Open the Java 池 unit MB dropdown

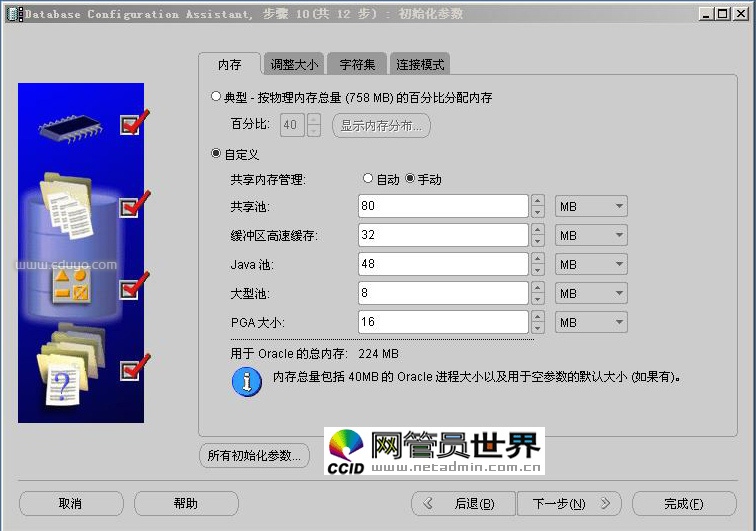click(x=591, y=264)
